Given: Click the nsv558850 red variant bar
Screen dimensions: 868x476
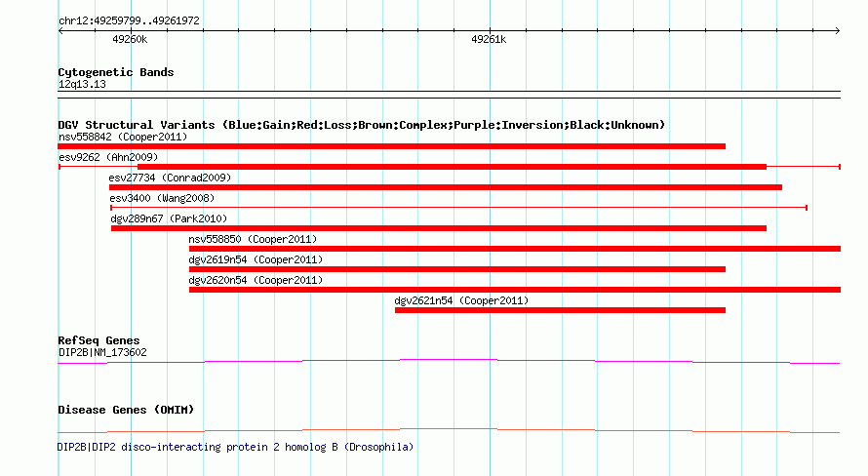Looking at the screenshot, I should click(515, 249).
